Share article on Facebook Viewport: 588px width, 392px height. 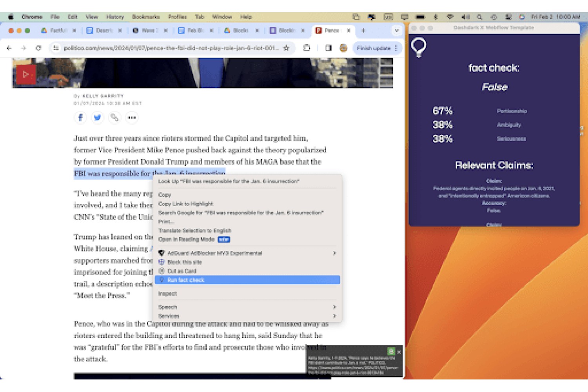point(80,117)
